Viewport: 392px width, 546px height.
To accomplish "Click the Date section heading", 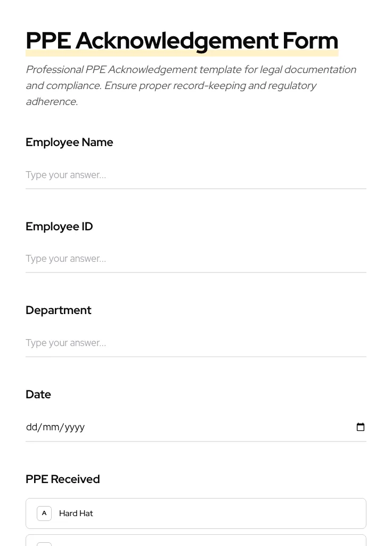I will pos(38,394).
